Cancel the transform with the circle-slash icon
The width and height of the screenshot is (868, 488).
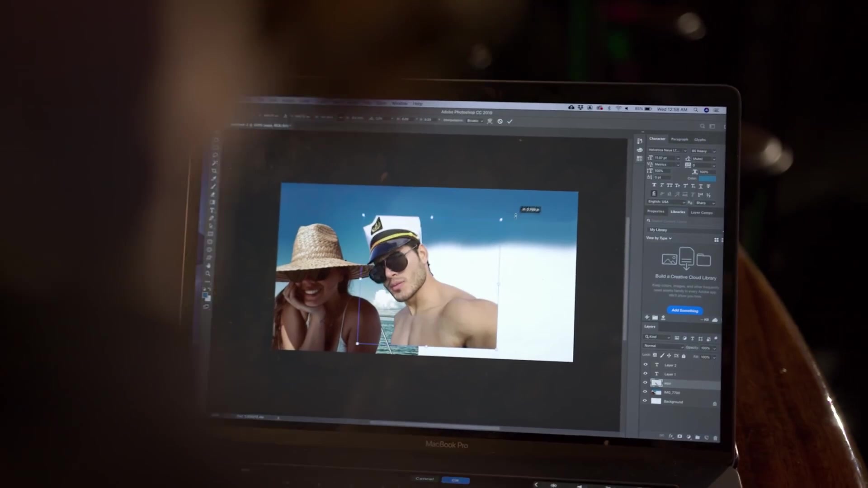click(x=500, y=122)
